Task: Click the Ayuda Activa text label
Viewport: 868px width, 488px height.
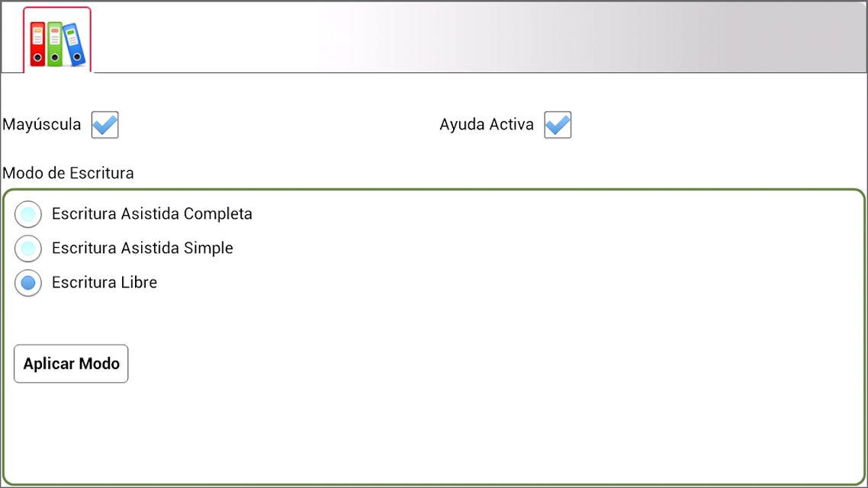Action: 487,124
